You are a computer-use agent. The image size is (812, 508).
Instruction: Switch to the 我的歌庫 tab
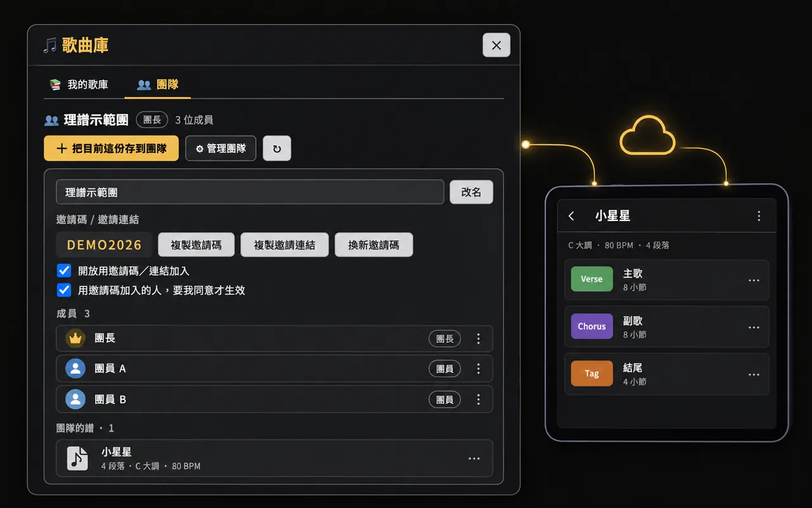79,84
